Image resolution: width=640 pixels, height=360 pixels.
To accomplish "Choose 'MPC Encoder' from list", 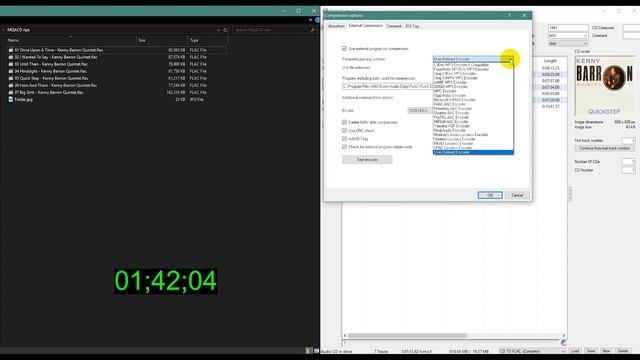I will pos(445,91).
